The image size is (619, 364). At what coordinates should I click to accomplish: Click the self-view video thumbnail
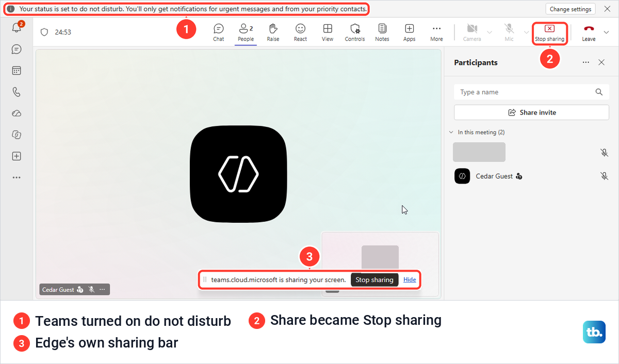[x=380, y=264]
